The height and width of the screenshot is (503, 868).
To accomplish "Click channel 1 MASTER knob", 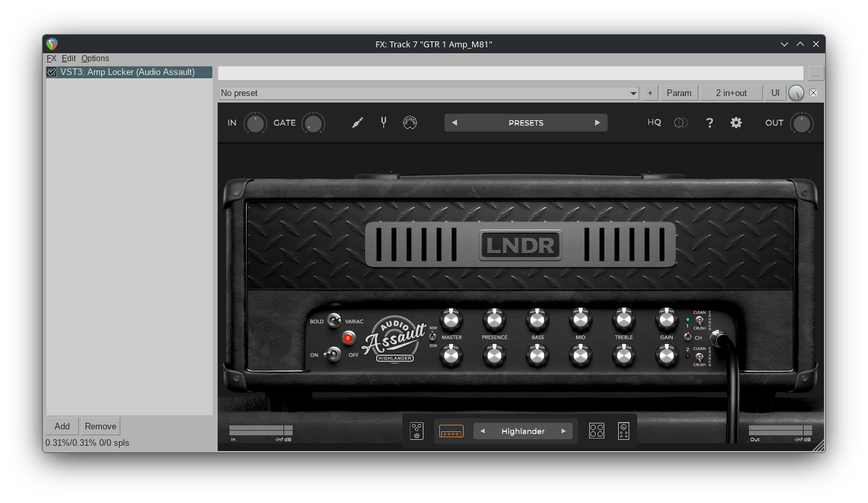I will pyautogui.click(x=451, y=320).
